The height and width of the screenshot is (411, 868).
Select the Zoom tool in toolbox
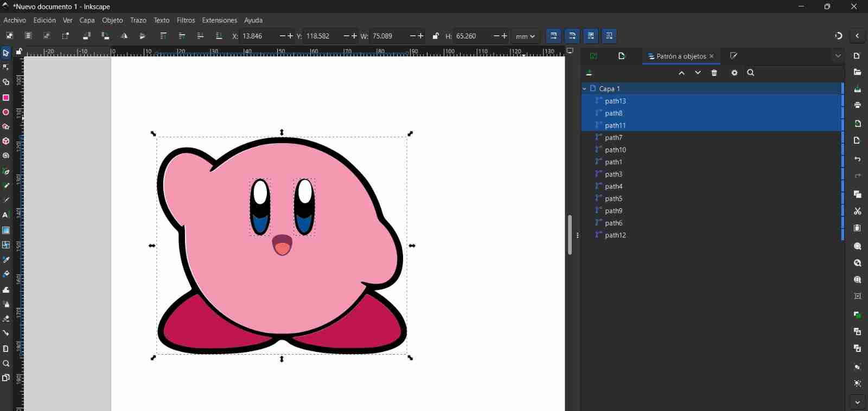click(6, 363)
